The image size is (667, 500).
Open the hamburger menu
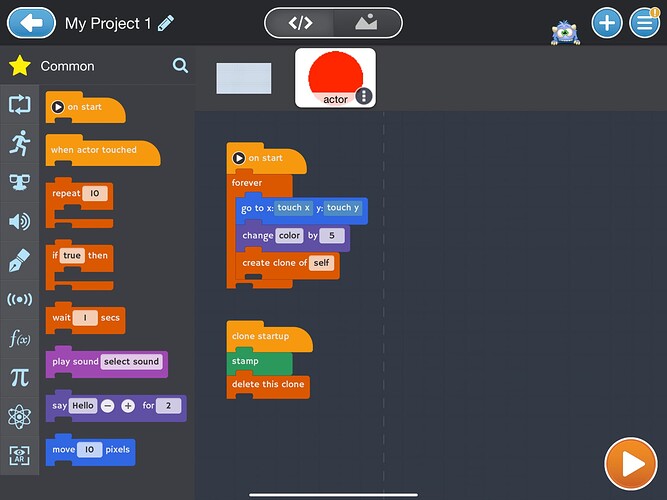[x=644, y=23]
